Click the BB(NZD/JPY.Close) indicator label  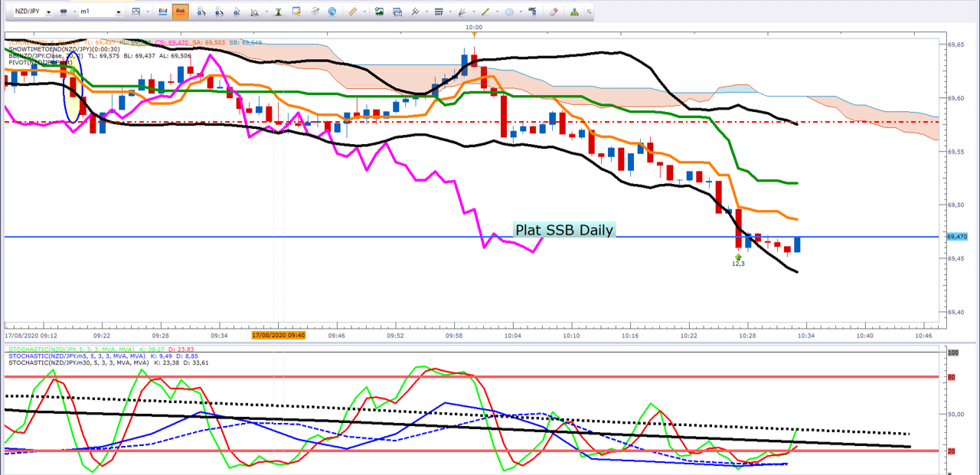[99, 55]
